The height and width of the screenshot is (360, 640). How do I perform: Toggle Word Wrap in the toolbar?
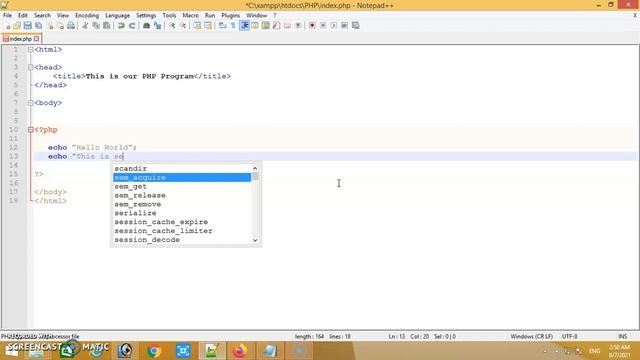click(222, 25)
